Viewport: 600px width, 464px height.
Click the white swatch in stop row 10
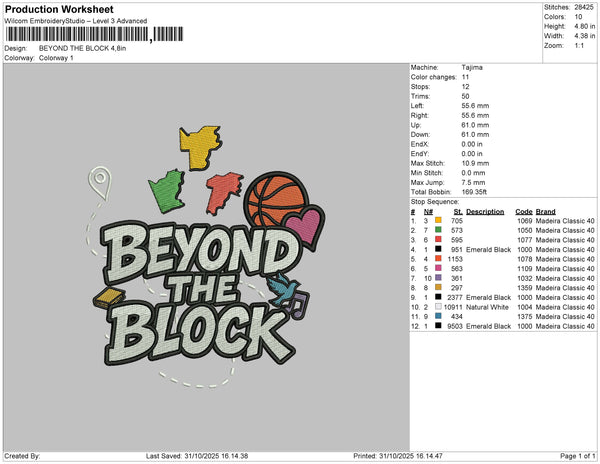438,307
